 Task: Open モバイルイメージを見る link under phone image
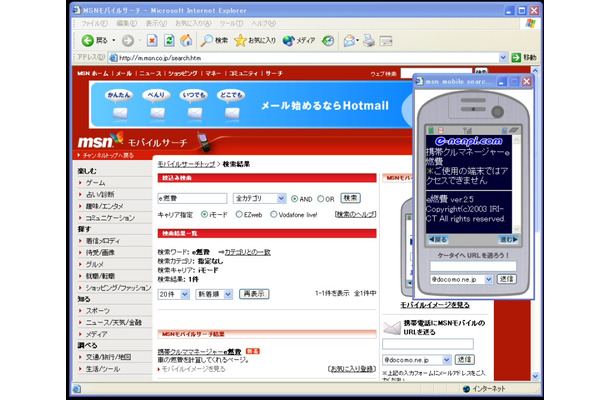click(435, 305)
